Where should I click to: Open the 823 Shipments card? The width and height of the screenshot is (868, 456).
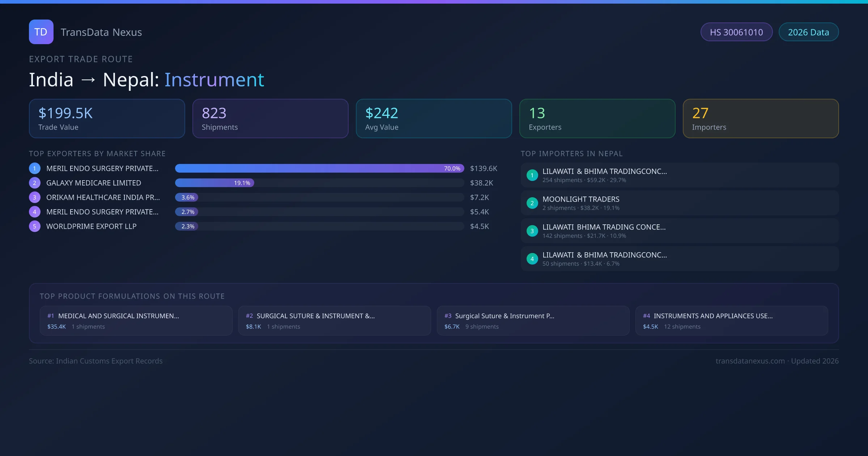[270, 118]
